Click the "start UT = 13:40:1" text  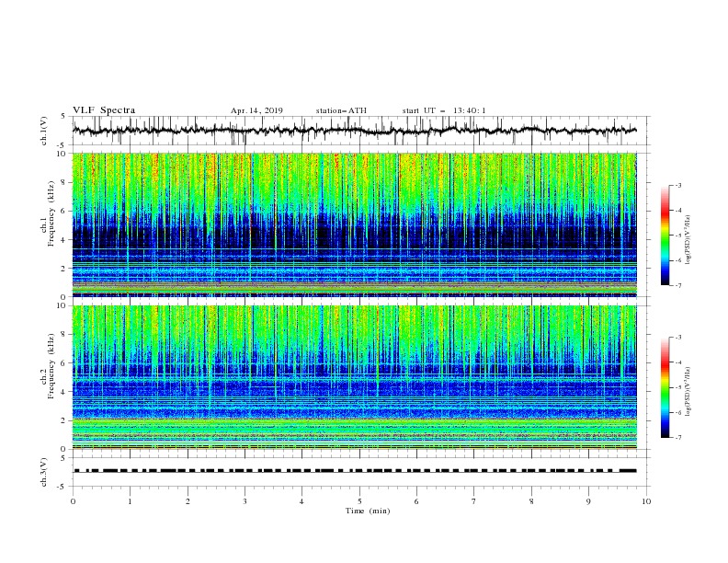[x=444, y=110]
